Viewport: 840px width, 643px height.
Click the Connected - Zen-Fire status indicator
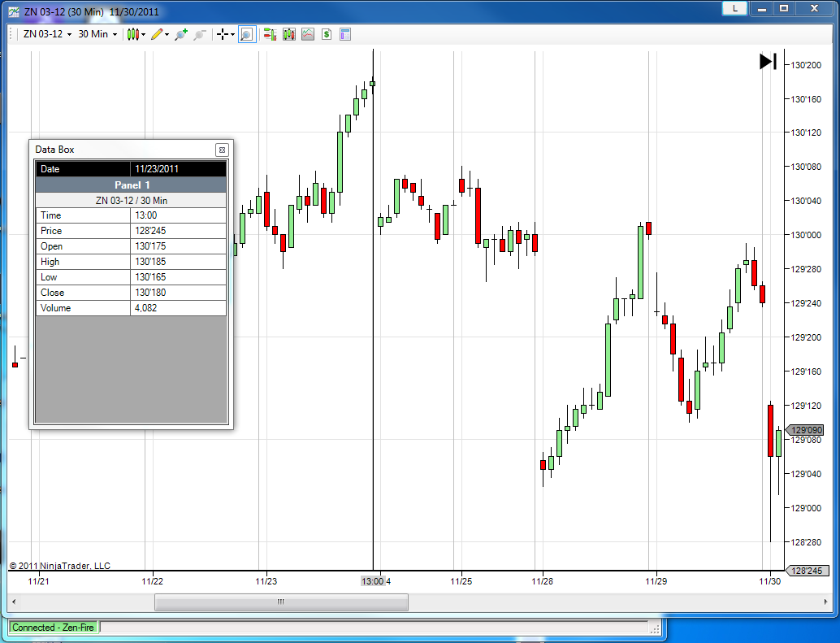(53, 627)
